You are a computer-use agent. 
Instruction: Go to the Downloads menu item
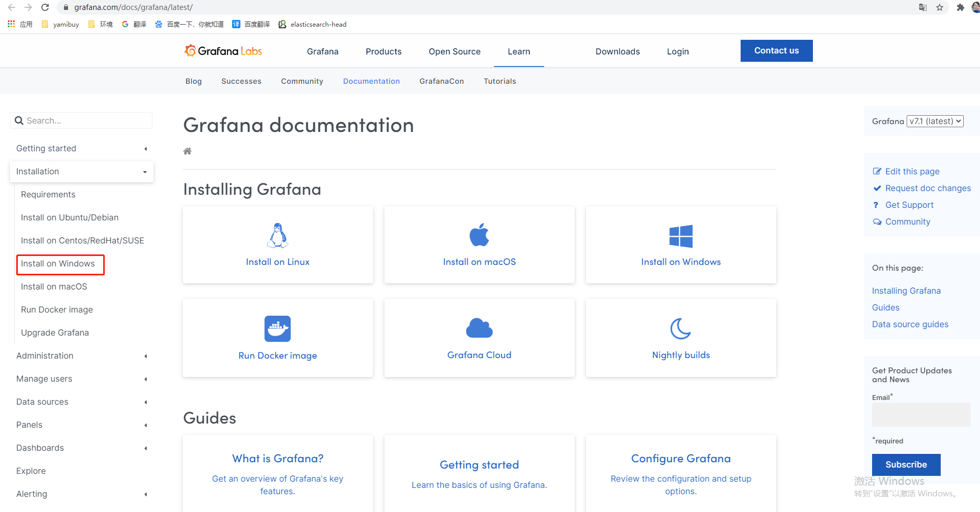coord(618,51)
